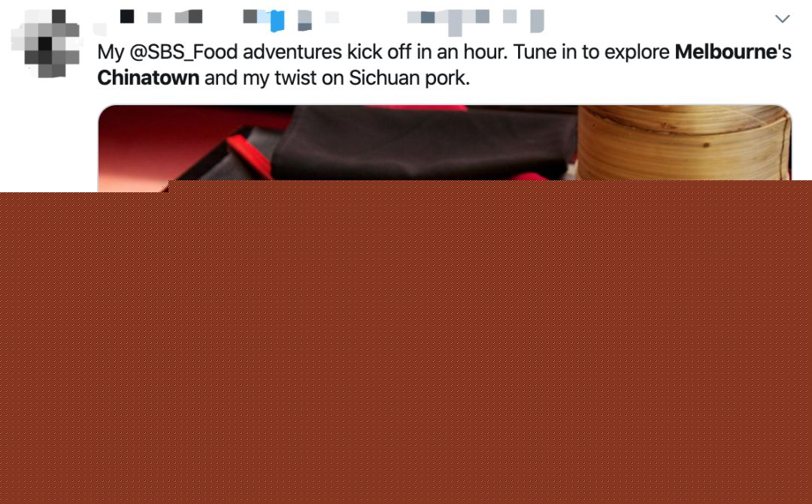
Task: Click the word 'adventures' in the tweet
Action: point(292,53)
